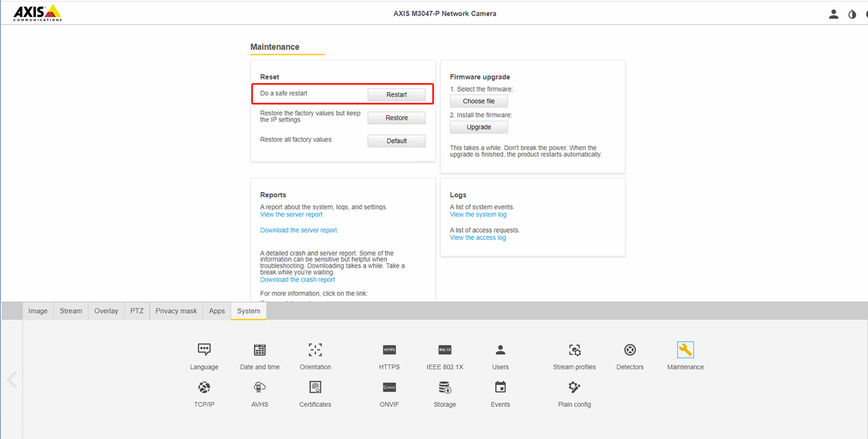Open the View the server report link
This screenshot has width=868, height=439.
coord(291,215)
